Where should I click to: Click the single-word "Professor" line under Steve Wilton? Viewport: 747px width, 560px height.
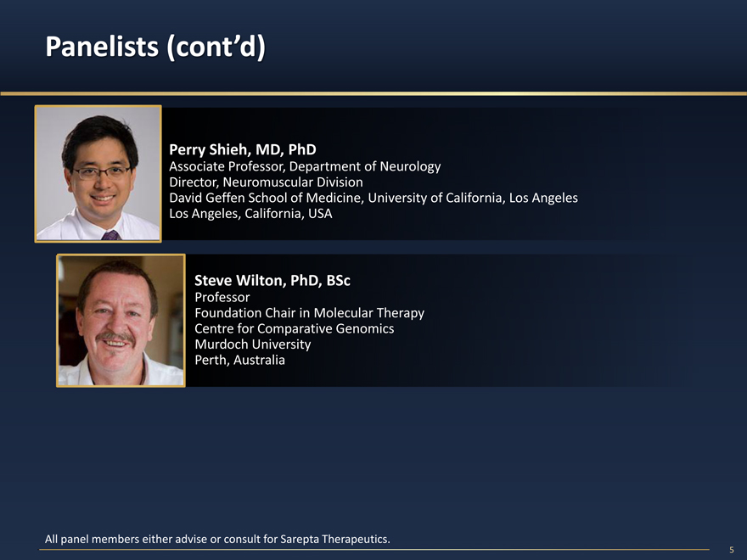pos(222,297)
